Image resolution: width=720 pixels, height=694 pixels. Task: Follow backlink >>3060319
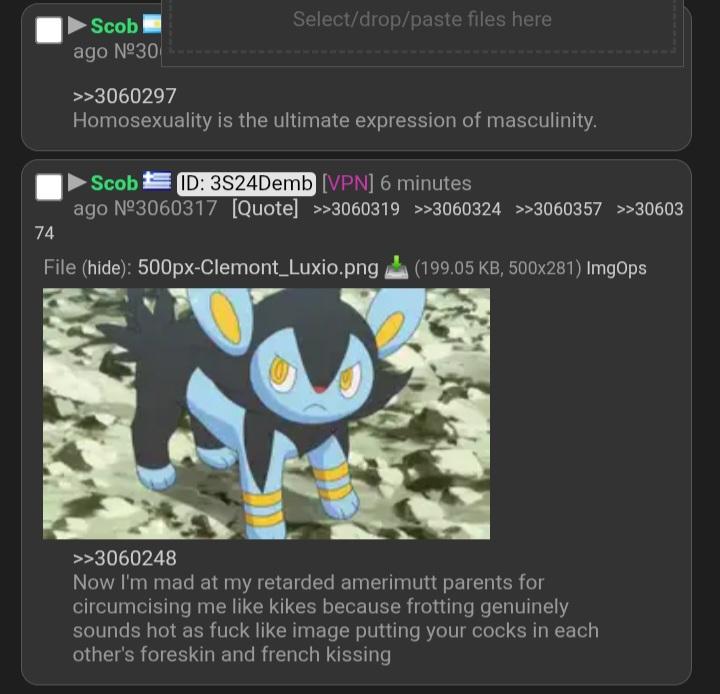356,209
